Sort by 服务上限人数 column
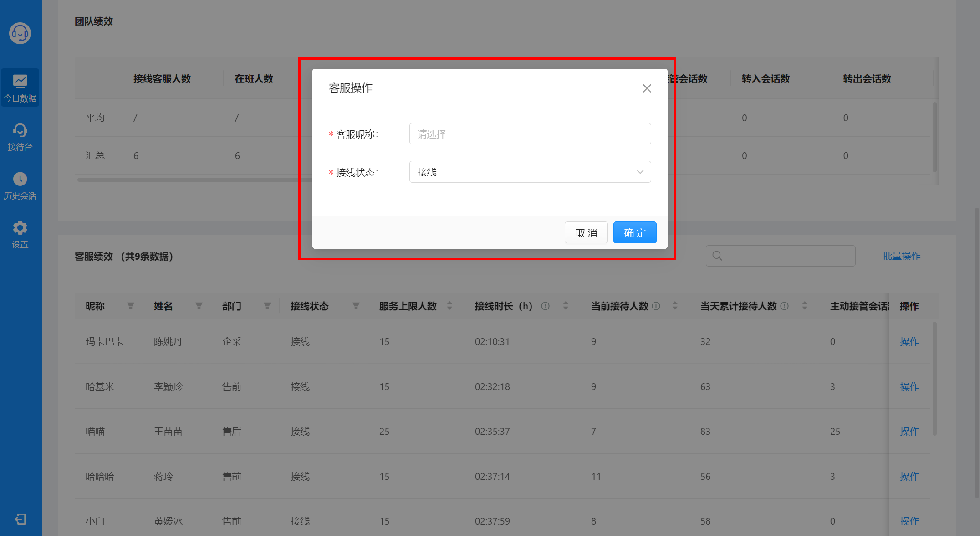The height and width of the screenshot is (540, 980). pyautogui.click(x=449, y=306)
